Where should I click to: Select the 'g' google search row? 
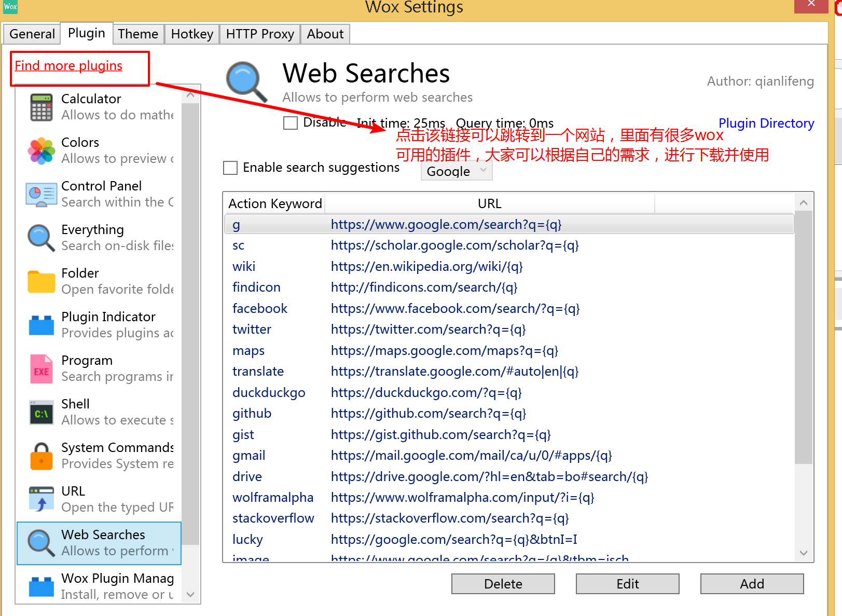(509, 225)
